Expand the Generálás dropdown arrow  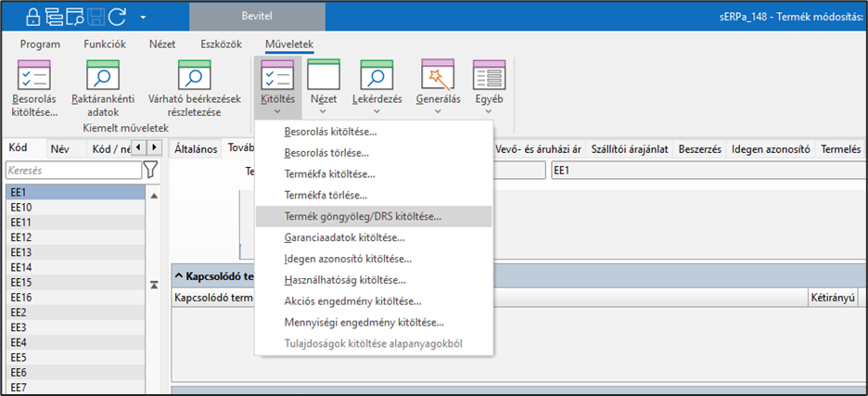click(x=438, y=110)
